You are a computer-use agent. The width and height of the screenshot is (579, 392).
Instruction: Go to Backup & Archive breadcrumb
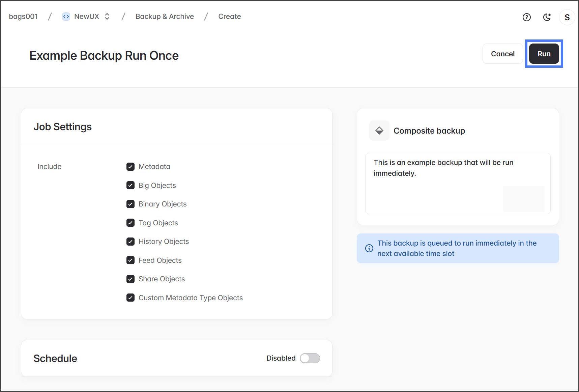[x=165, y=17]
